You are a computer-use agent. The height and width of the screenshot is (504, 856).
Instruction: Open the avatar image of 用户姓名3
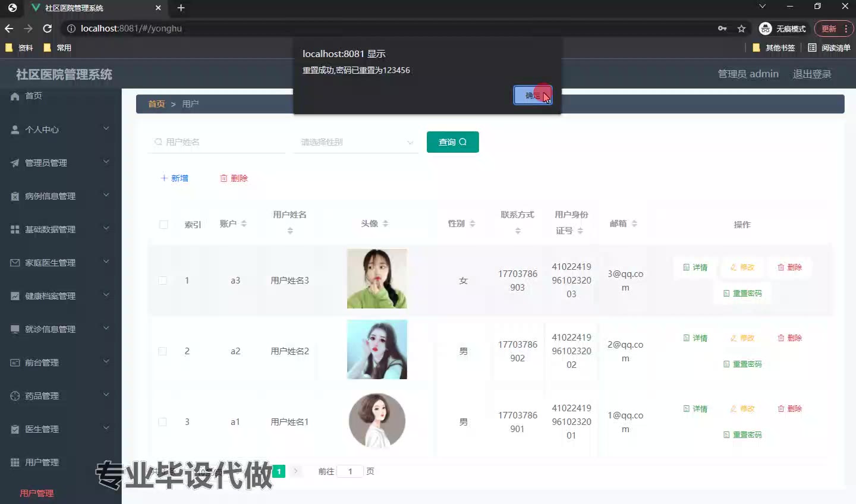click(x=377, y=279)
